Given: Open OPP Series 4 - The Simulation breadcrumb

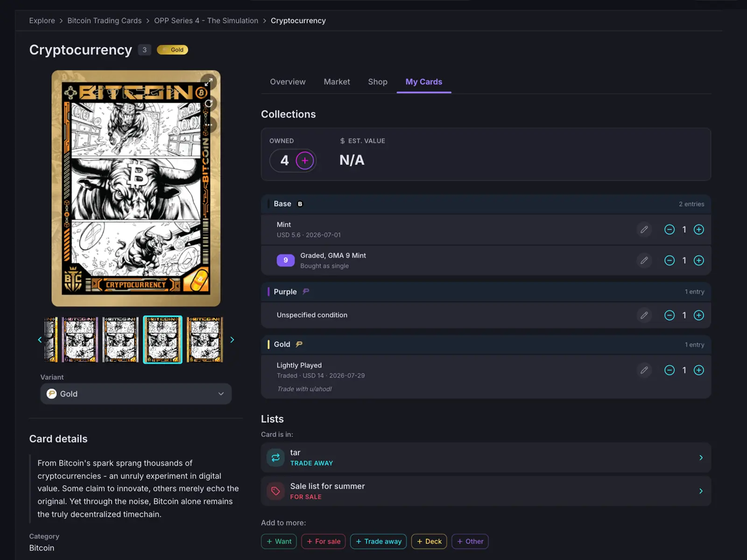Looking at the screenshot, I should click(206, 21).
